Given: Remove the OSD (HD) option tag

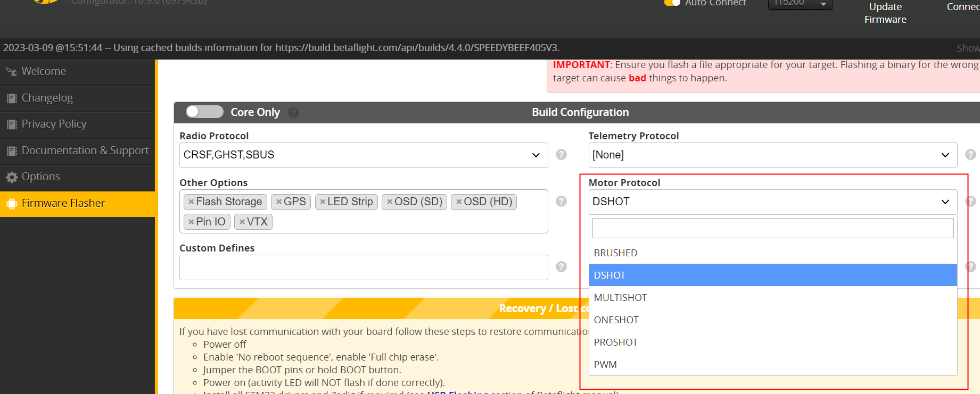Looking at the screenshot, I should point(459,202).
